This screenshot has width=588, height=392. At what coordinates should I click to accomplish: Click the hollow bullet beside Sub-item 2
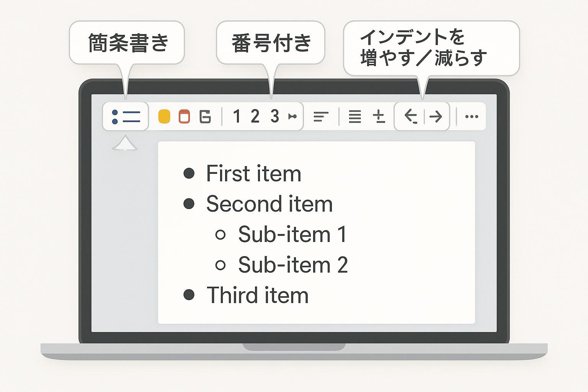[220, 265]
